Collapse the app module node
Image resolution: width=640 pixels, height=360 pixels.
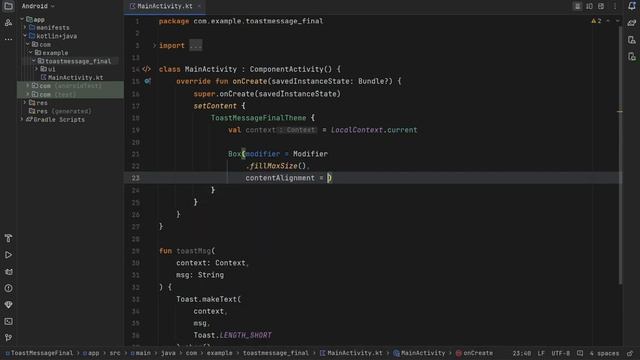tap(22, 19)
